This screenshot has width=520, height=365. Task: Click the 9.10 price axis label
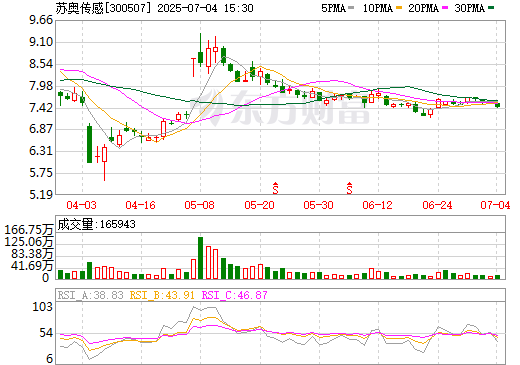click(41, 42)
